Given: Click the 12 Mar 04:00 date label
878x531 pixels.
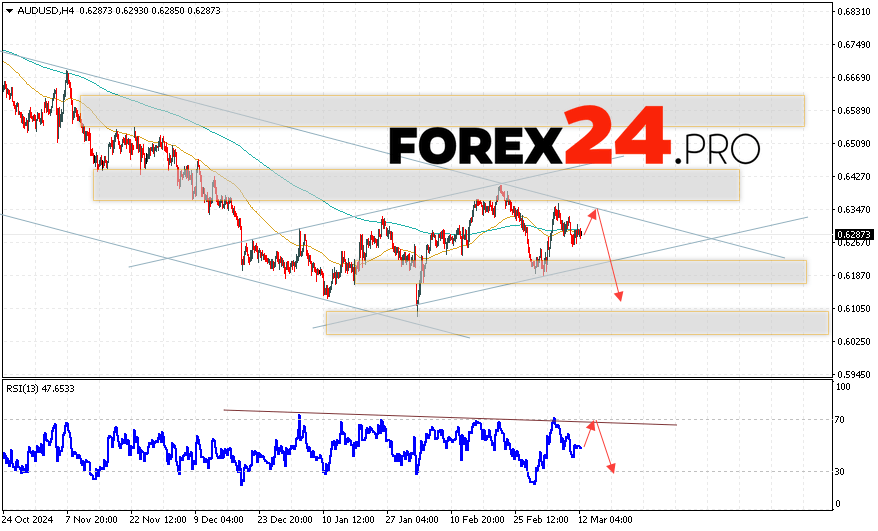Looking at the screenshot, I should click(x=603, y=520).
